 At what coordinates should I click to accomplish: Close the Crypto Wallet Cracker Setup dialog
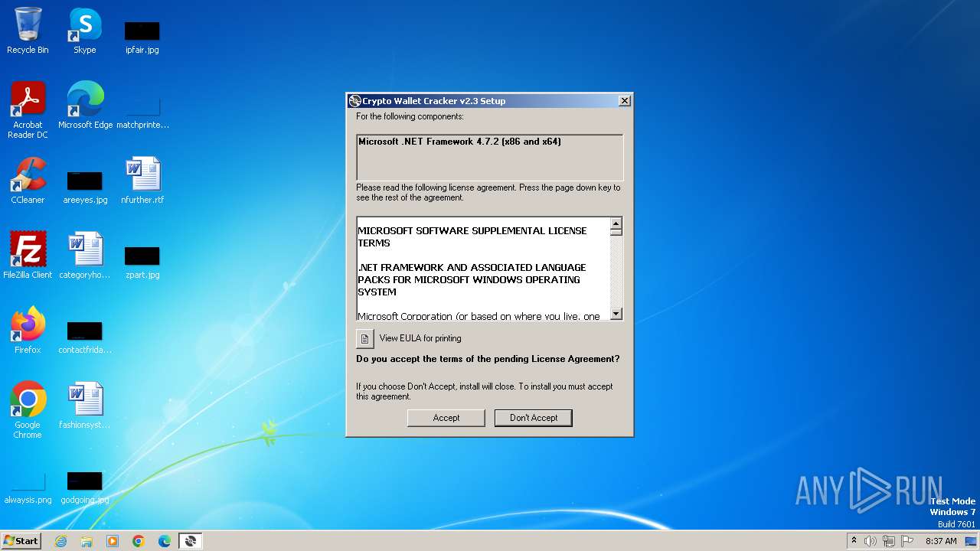[x=625, y=100]
